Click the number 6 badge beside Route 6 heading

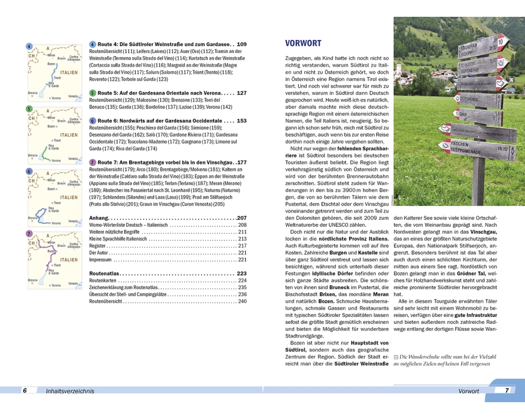click(x=93, y=121)
